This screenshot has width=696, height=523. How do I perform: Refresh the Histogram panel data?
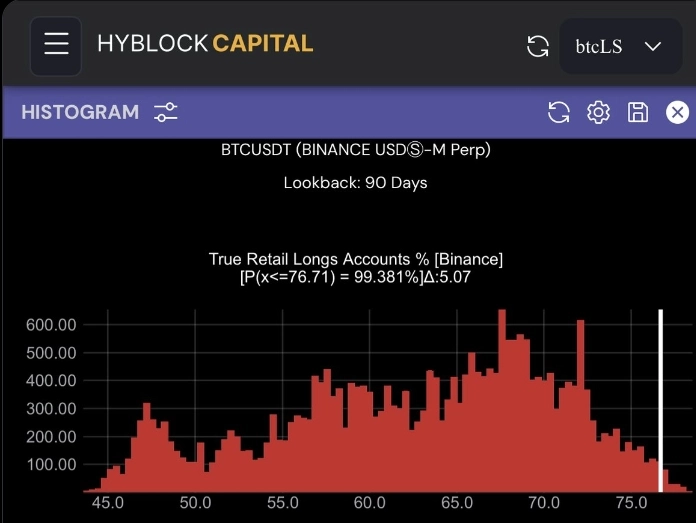559,112
